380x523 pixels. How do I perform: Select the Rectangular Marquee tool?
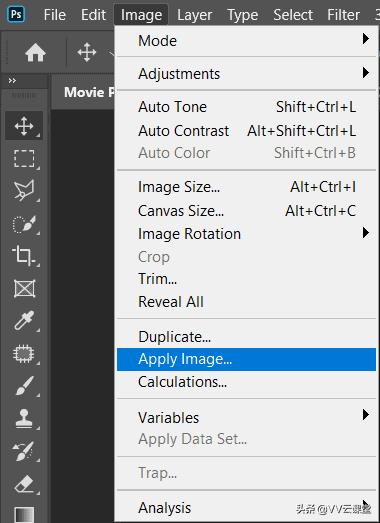point(24,158)
